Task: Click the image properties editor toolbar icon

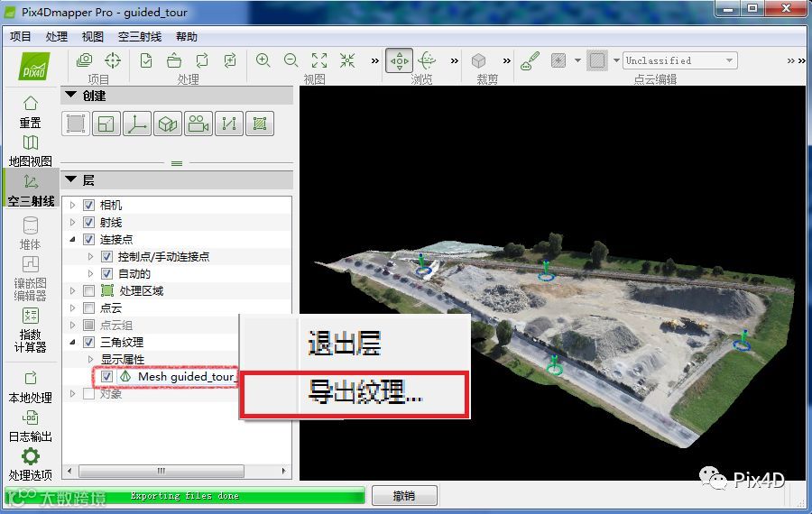Action: (x=84, y=60)
